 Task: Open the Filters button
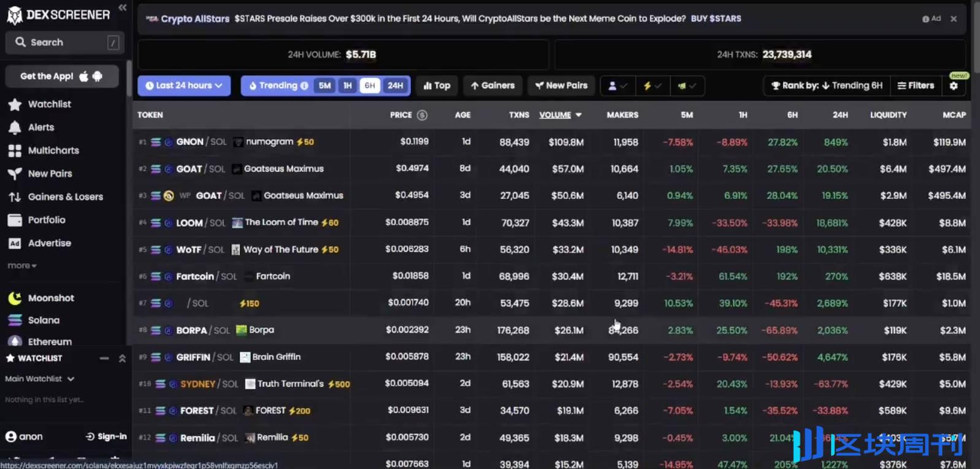[x=916, y=86]
